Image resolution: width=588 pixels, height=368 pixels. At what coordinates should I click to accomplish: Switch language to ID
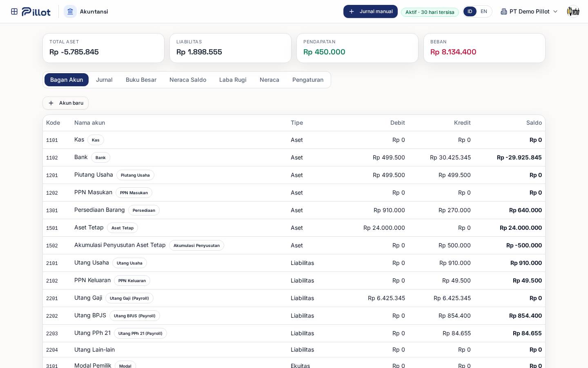tap(470, 11)
